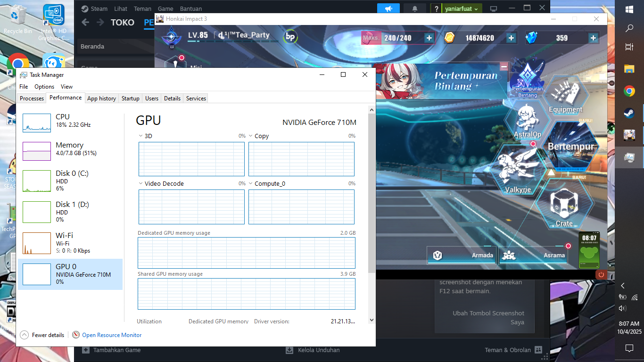This screenshot has height=362, width=644.
Task: Show hidden tray icons chevron
Action: [x=623, y=286]
